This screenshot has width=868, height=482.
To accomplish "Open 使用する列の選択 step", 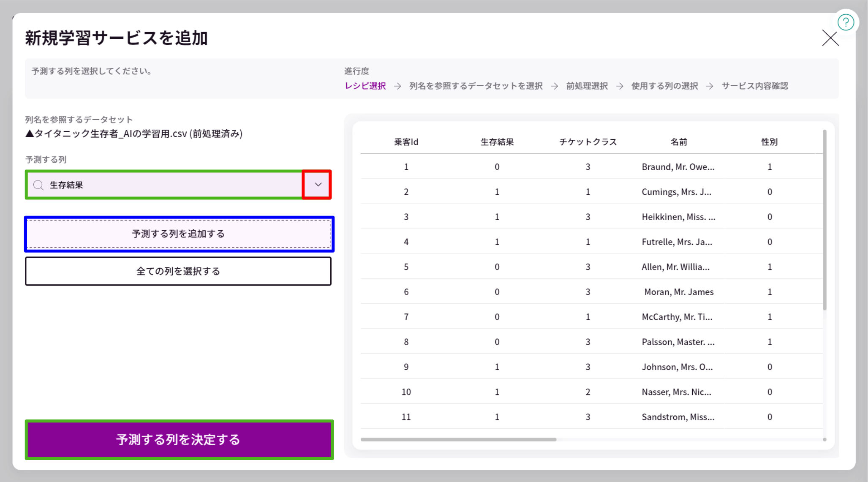I will [664, 86].
